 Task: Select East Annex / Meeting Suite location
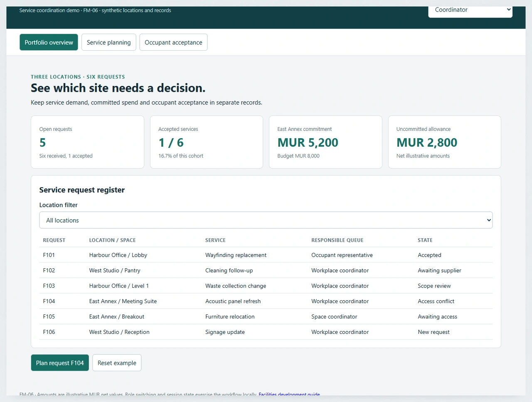point(123,301)
